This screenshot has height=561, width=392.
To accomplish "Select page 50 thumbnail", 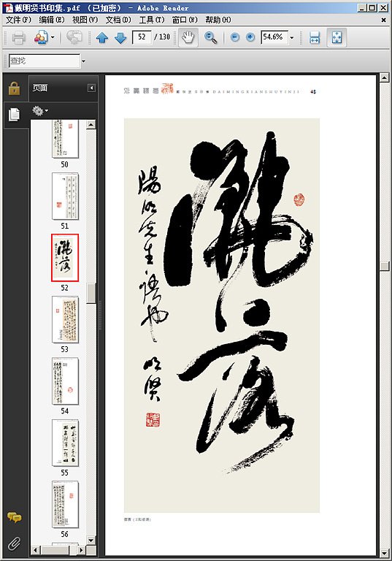I will click(x=65, y=139).
